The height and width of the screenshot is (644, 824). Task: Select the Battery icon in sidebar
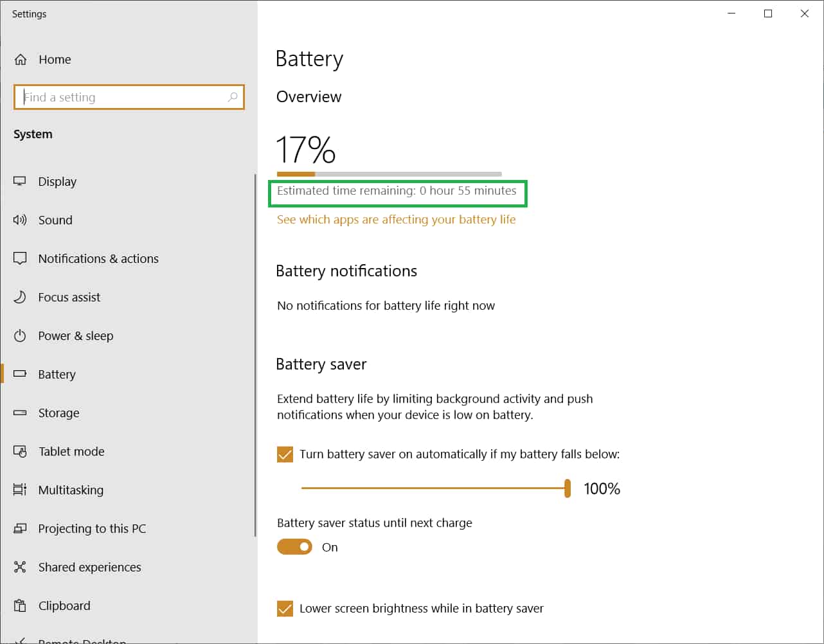click(x=20, y=374)
